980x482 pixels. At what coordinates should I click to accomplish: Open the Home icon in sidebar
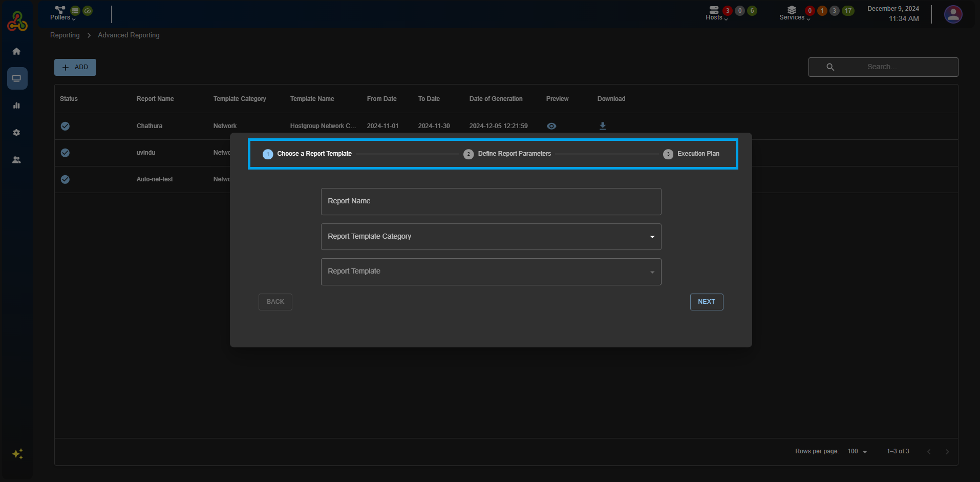tap(17, 51)
